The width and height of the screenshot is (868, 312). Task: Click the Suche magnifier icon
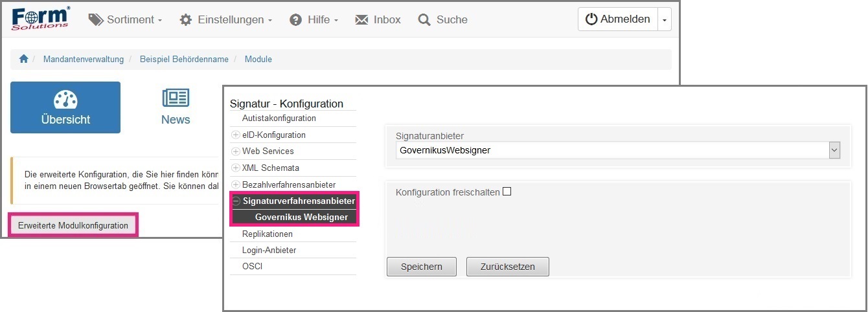(424, 20)
